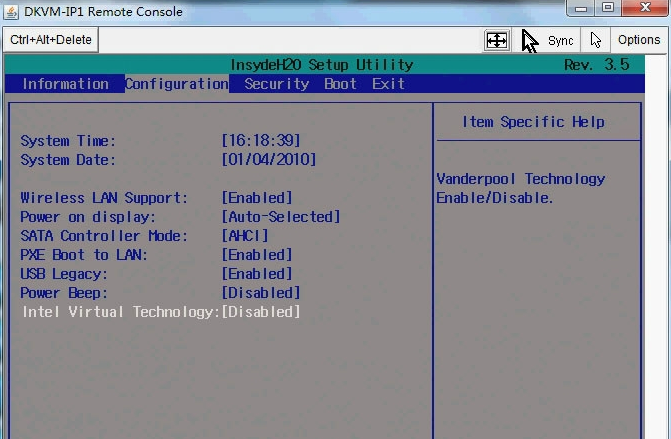
Task: Change Power on display Auto-Selected value
Action: (281, 217)
